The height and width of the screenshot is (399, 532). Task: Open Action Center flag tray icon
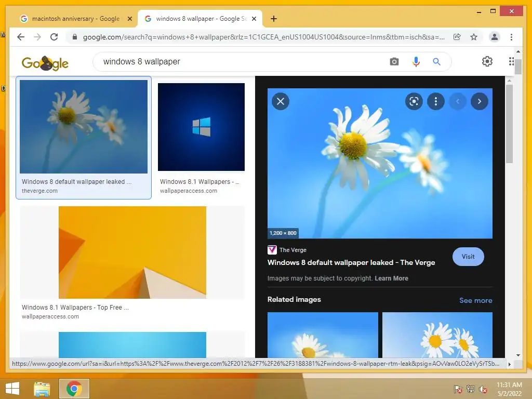coord(458,389)
